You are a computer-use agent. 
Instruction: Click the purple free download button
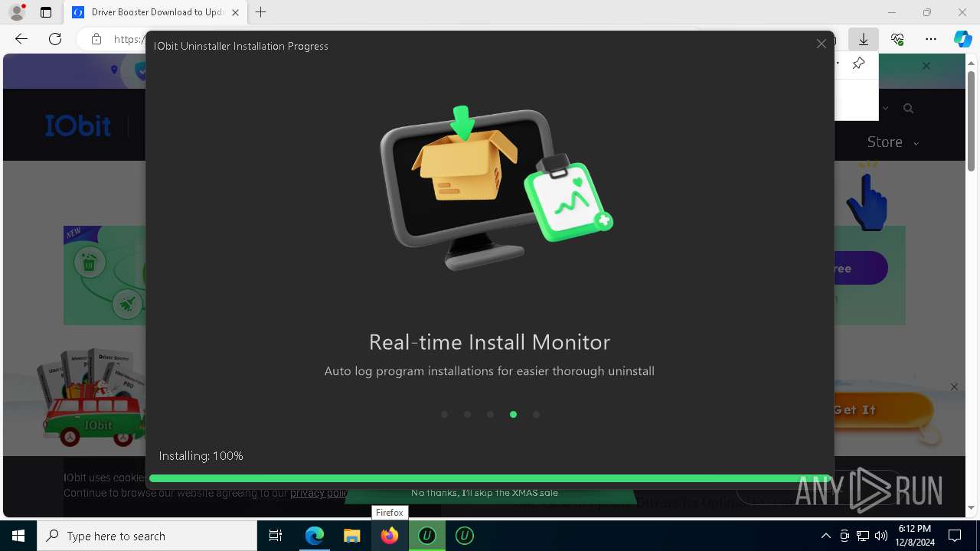[x=861, y=269]
